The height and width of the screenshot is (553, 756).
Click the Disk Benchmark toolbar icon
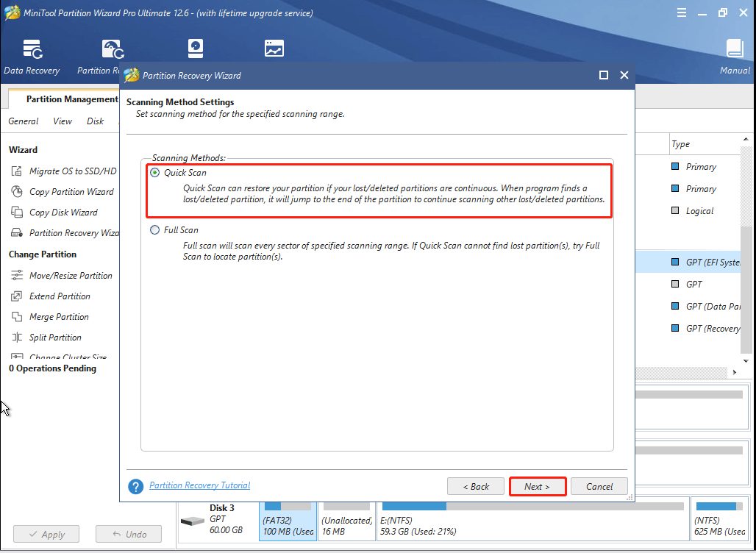[196, 49]
